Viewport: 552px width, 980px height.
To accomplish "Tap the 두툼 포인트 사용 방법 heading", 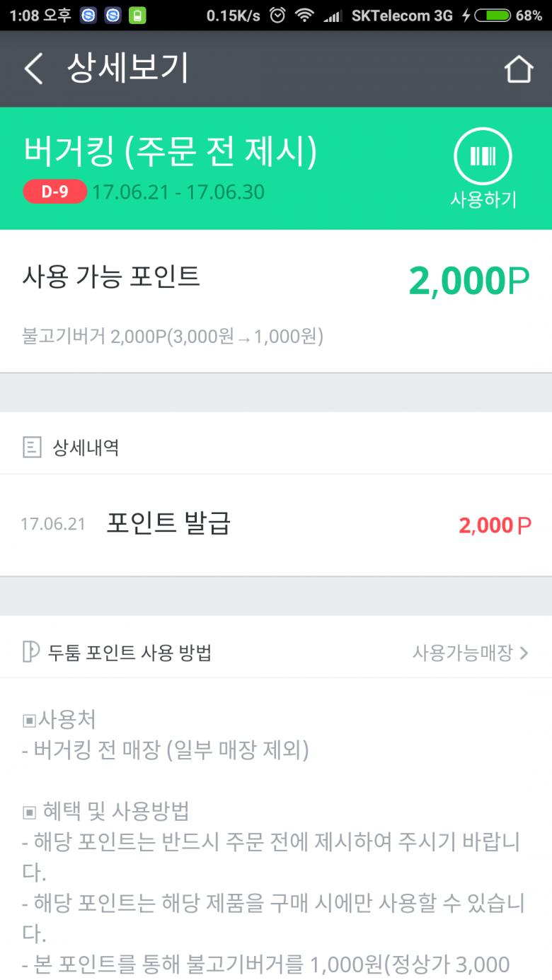I will click(x=130, y=653).
